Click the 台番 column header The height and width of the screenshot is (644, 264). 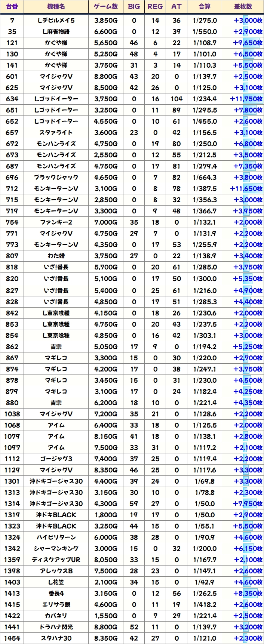click(x=12, y=6)
